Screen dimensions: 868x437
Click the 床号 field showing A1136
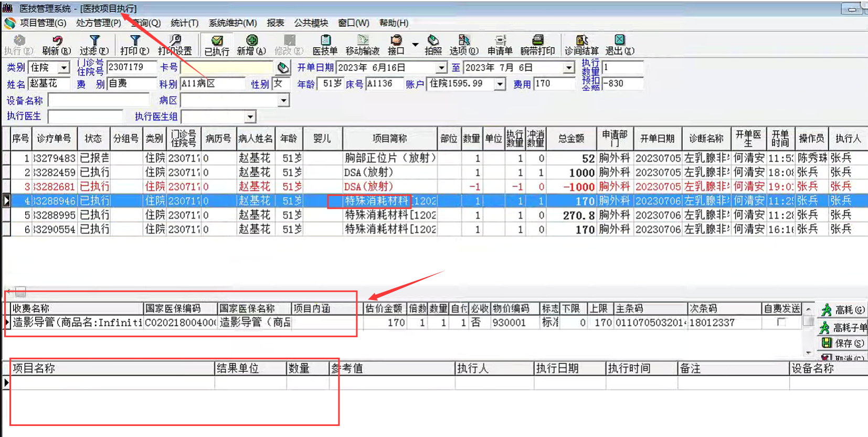click(x=385, y=83)
